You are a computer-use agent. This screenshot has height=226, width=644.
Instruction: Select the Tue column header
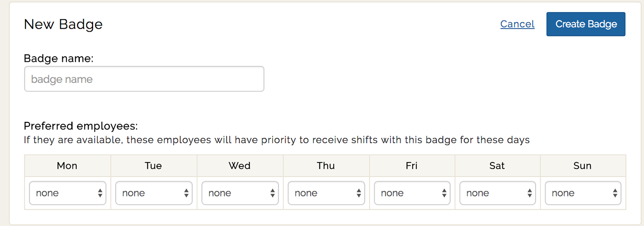(x=153, y=166)
